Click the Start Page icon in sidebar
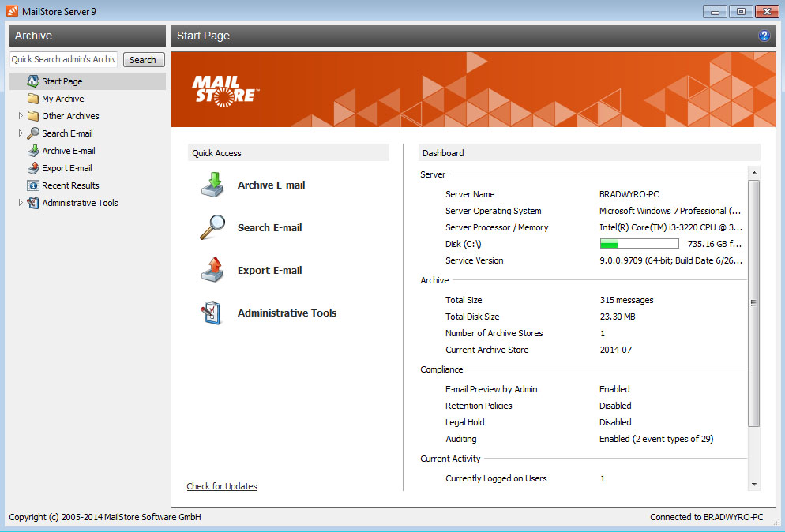 tap(32, 81)
